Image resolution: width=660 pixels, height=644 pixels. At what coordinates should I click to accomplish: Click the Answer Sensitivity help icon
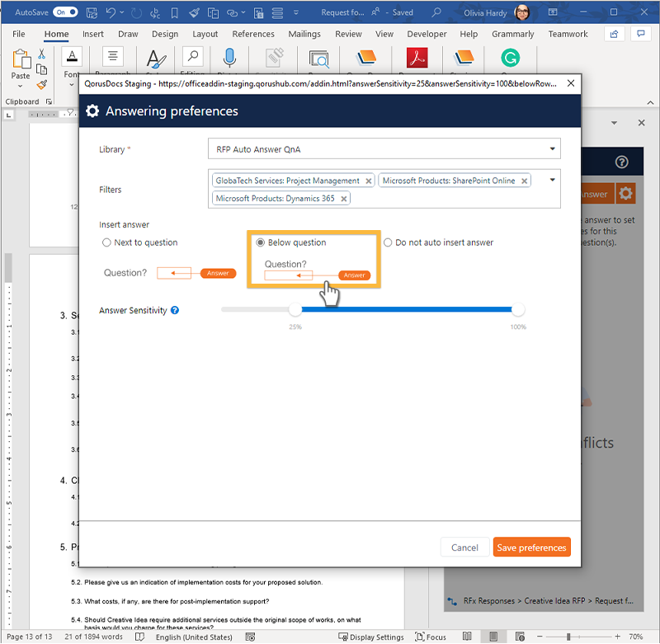tap(175, 310)
